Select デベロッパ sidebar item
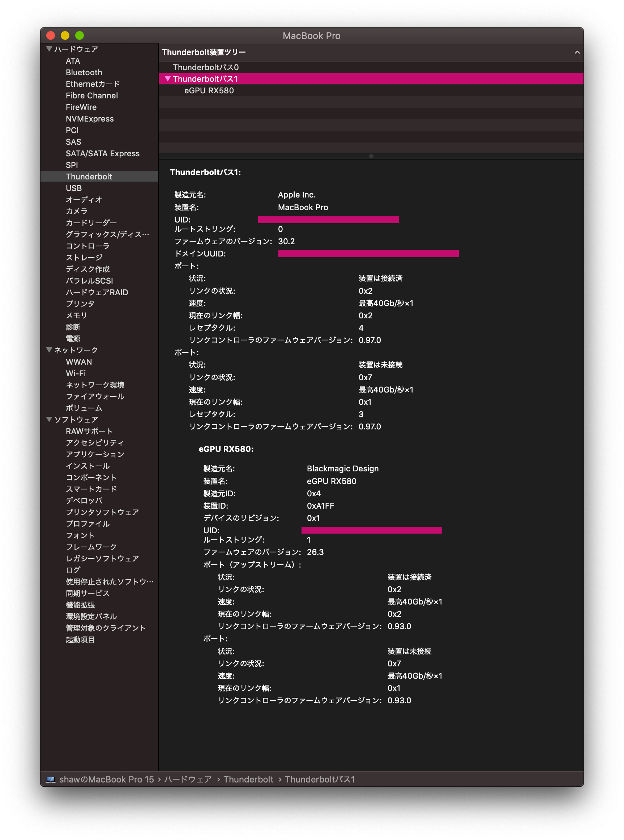 point(84,500)
